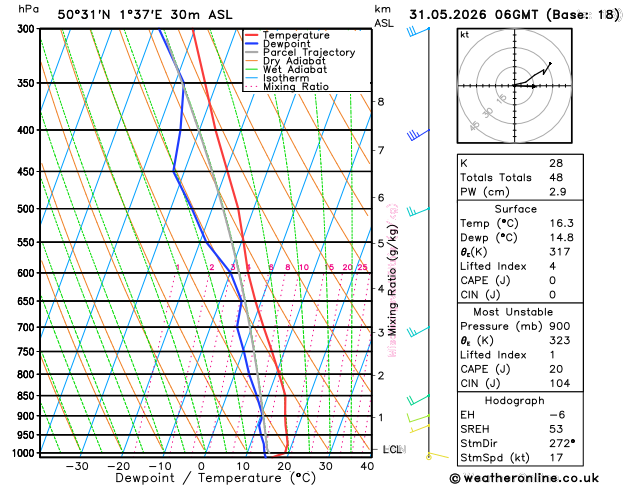Click the 'Dewpoint / Temperature (°C)' axis title
This screenshot has width=629, height=486.
[215, 478]
